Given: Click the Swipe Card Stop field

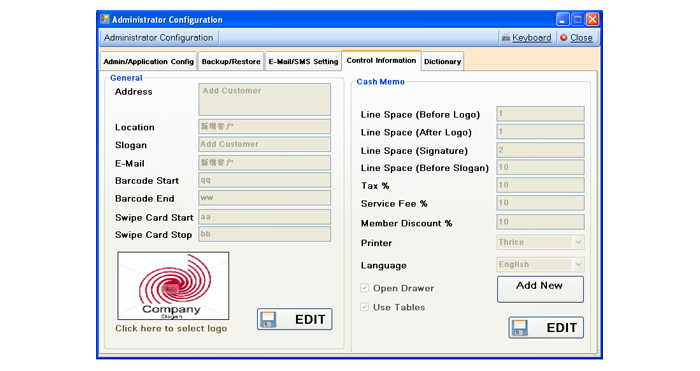Looking at the screenshot, I should pos(265,234).
